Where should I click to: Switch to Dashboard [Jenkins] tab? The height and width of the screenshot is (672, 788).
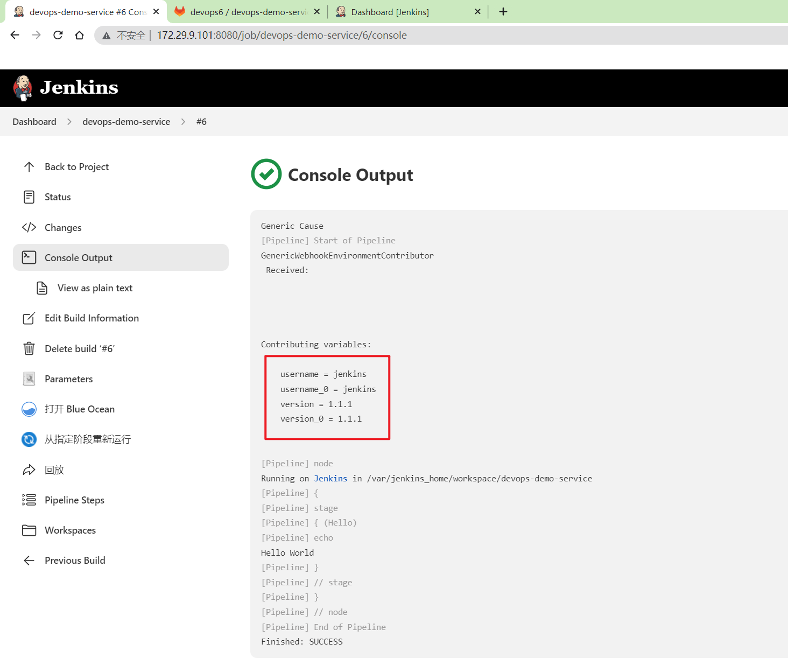(x=407, y=12)
